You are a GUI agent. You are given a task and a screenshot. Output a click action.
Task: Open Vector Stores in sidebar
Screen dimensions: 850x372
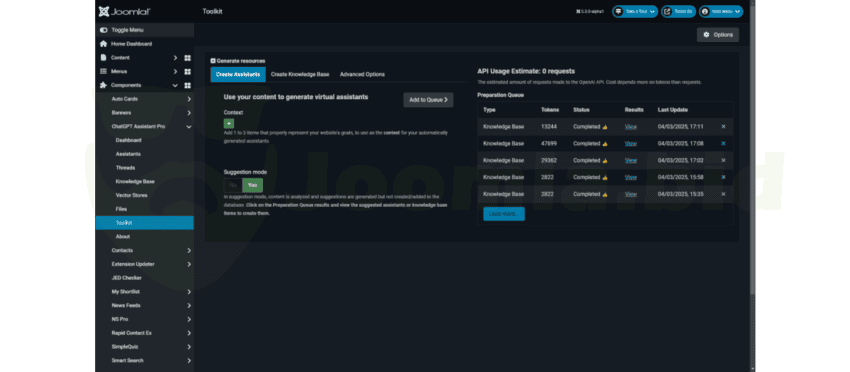point(131,195)
